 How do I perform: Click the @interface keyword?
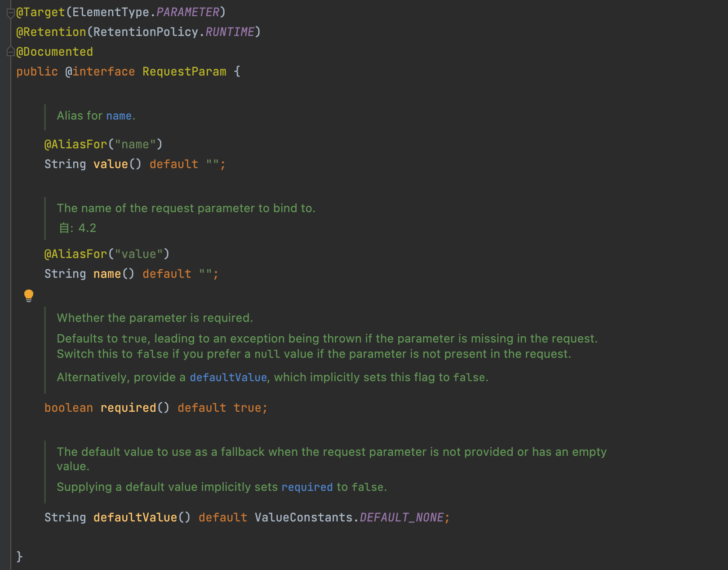coord(100,71)
